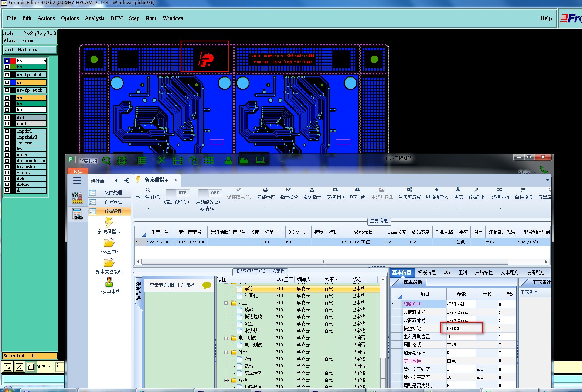Open dropdown arrow under MI数据导入
Viewport: 582px width, 392px height.
[438, 208]
